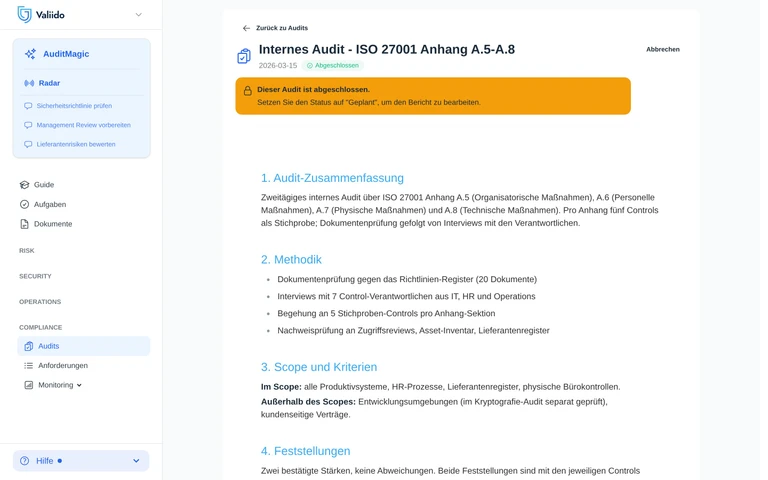Open Dokumente in sidebar

coord(53,224)
